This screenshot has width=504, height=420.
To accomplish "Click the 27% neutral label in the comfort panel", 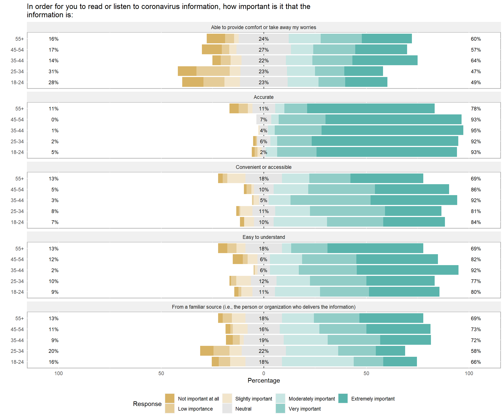I will [264, 50].
